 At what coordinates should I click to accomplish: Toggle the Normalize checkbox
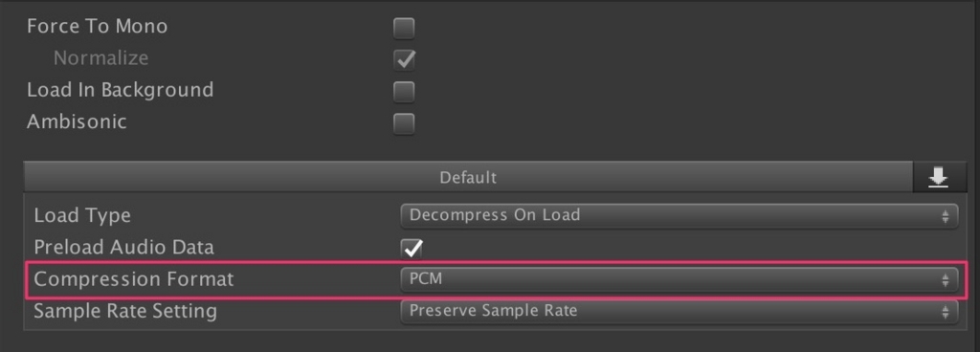click(x=404, y=59)
